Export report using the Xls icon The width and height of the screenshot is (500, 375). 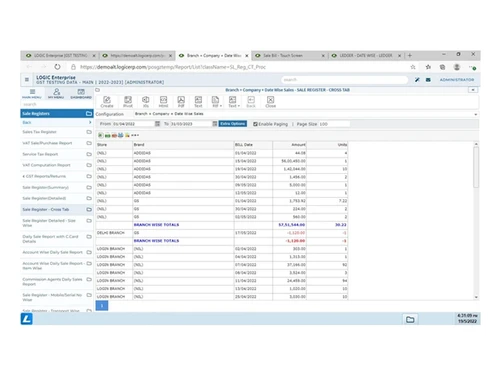tap(146, 102)
